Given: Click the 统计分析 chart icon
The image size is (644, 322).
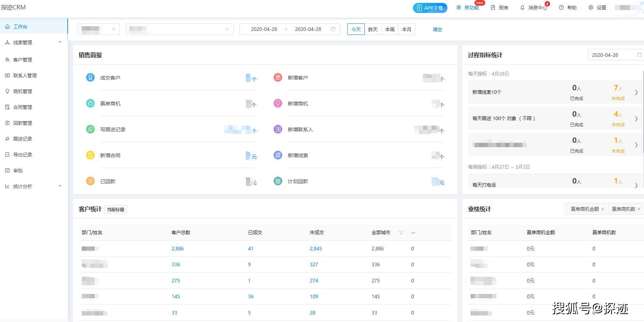Looking at the screenshot, I should coord(8,186).
